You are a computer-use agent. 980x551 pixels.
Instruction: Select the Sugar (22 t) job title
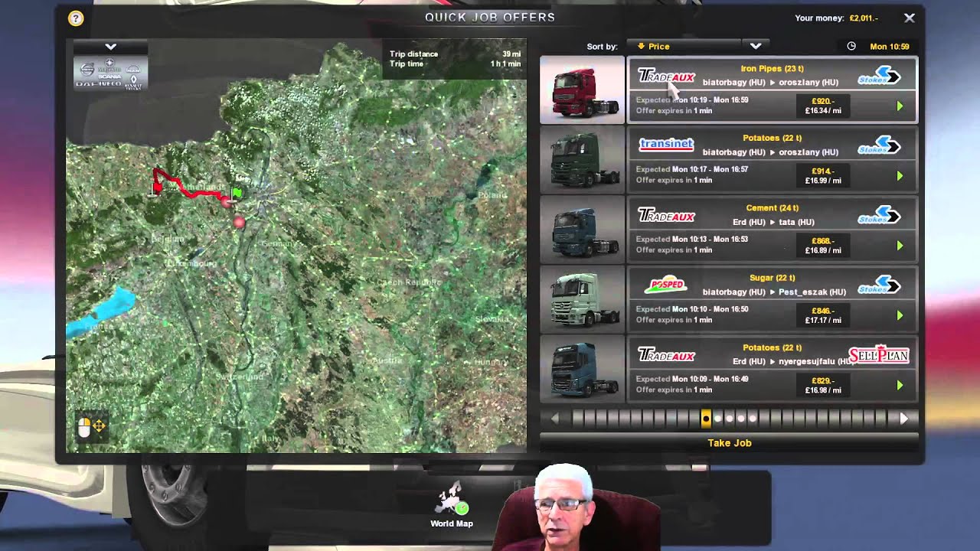pos(772,278)
